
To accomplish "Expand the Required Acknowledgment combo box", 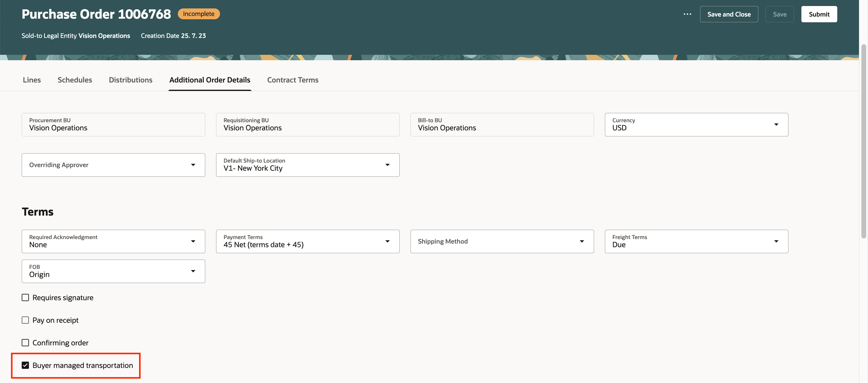I will point(193,241).
